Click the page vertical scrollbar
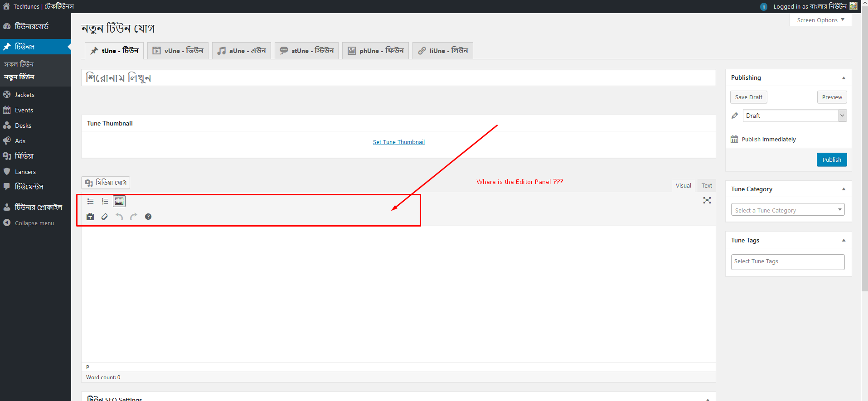 [865, 150]
